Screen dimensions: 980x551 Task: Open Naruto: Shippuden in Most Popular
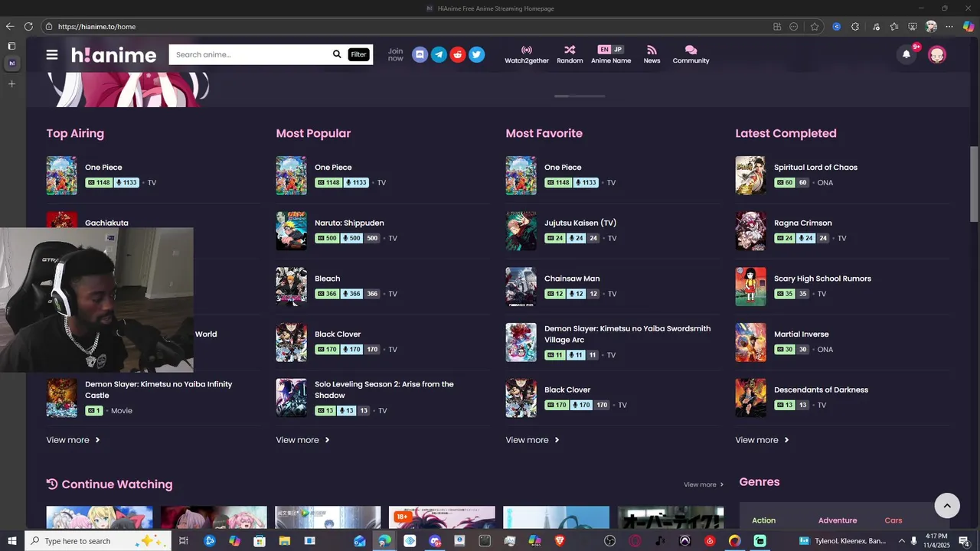(x=349, y=223)
